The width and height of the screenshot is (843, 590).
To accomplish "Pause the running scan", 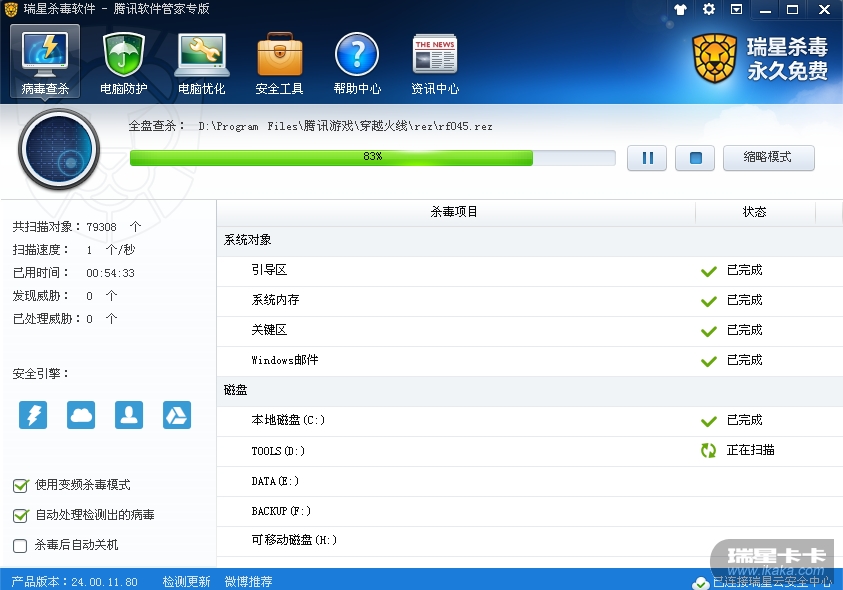I will (x=647, y=158).
